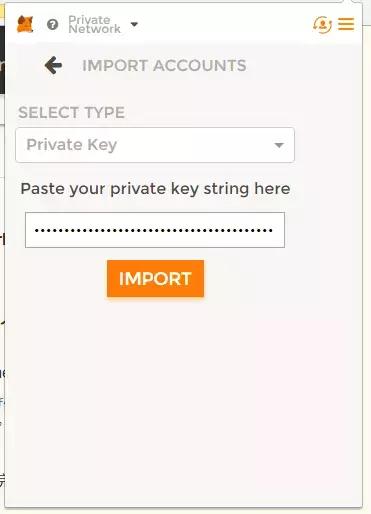Click the Select Type label

(72, 112)
